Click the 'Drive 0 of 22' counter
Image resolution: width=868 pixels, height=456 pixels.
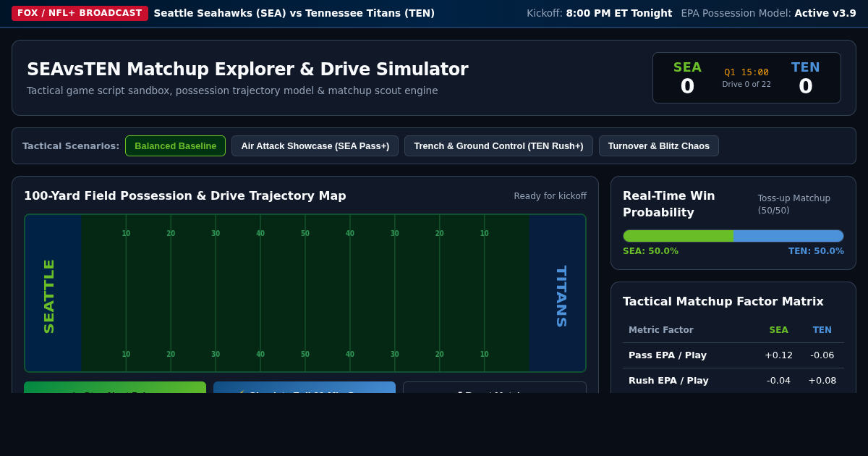(x=746, y=84)
